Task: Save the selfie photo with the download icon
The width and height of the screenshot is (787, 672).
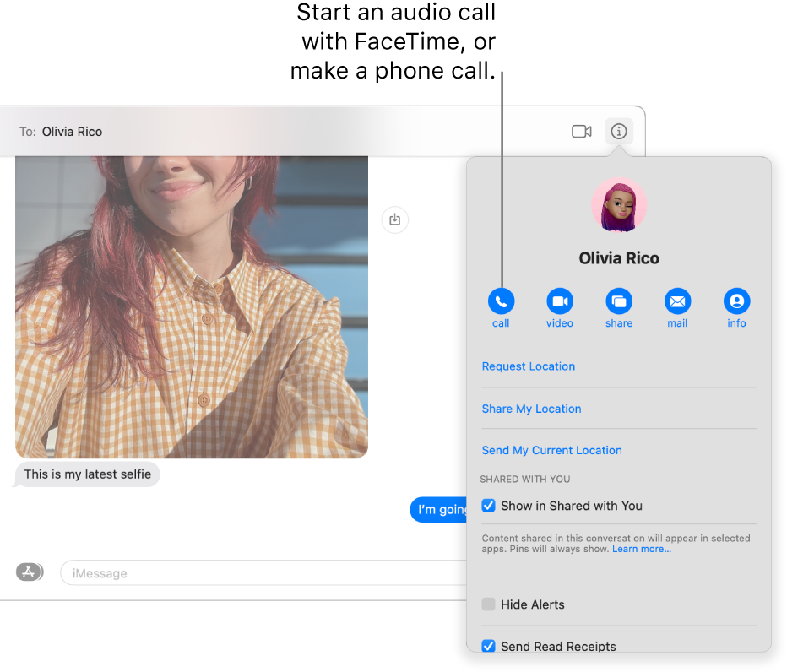Action: coord(395,219)
